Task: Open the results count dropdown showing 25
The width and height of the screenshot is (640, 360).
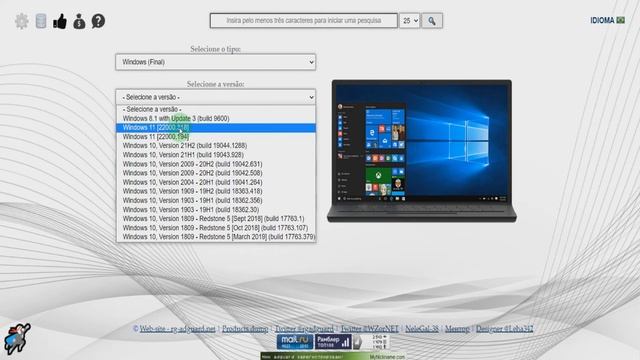Action: 409,20
